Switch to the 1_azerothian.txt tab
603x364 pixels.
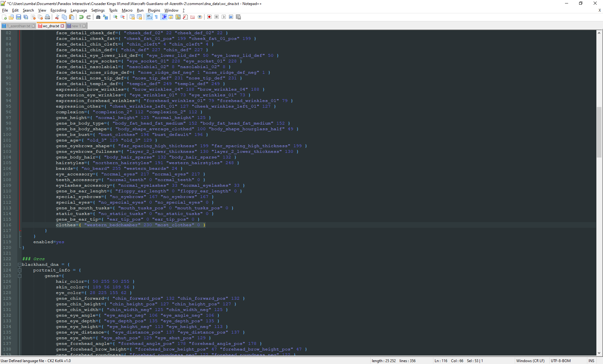19,26
